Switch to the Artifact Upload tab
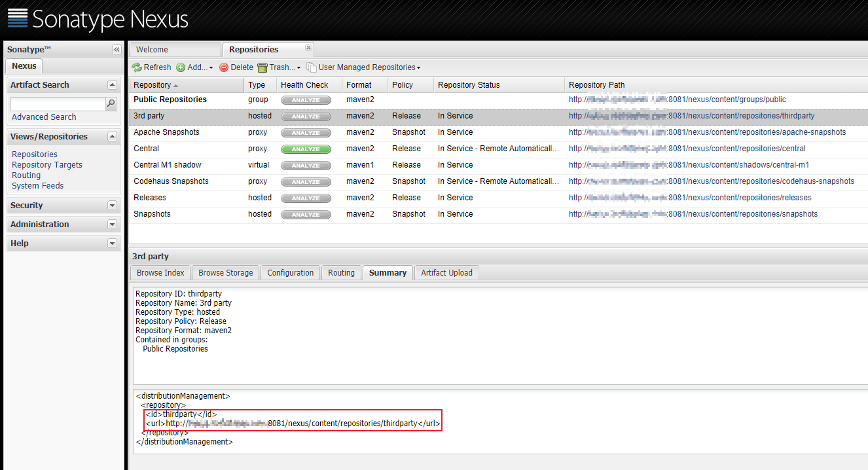Viewport: 868px width, 470px height. click(446, 273)
